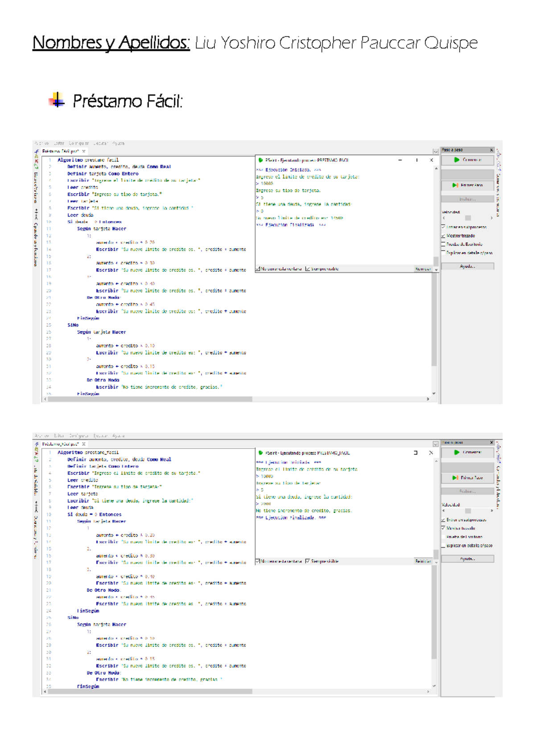The width and height of the screenshot is (535, 756).
Task: Open the Configurar menu in first screenshot
Action: click(78, 143)
